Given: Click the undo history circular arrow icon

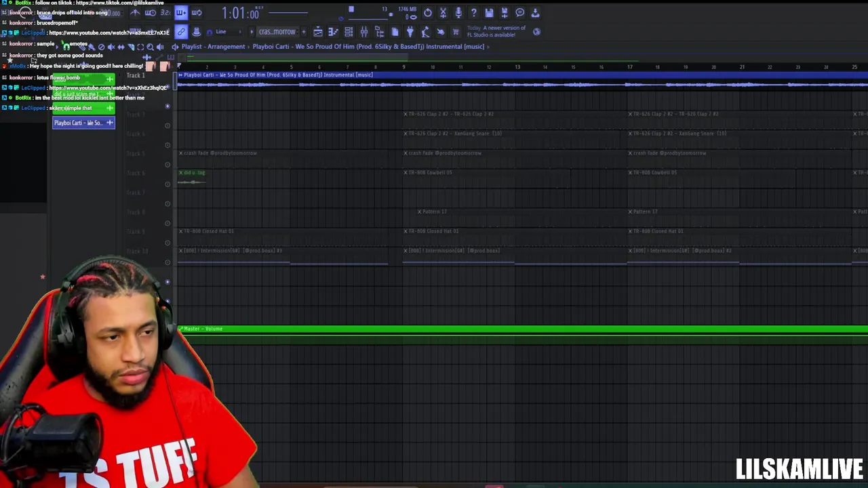Looking at the screenshot, I should 428,13.
